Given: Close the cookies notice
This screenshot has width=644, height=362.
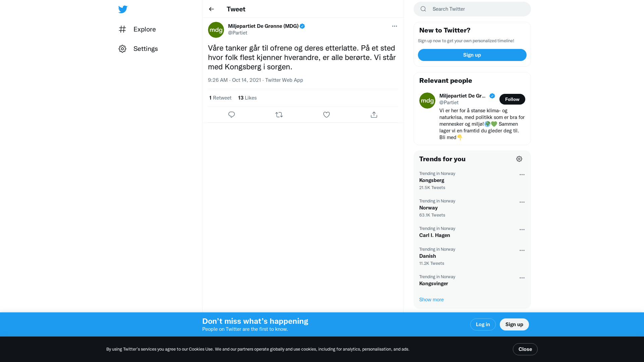Looking at the screenshot, I should [x=525, y=349].
